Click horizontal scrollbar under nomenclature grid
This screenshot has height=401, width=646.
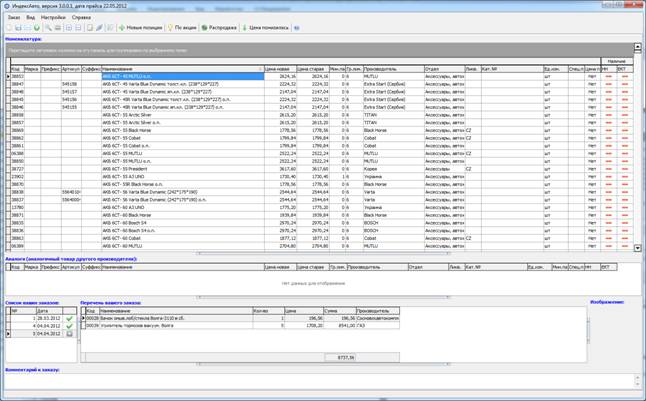pos(323,253)
